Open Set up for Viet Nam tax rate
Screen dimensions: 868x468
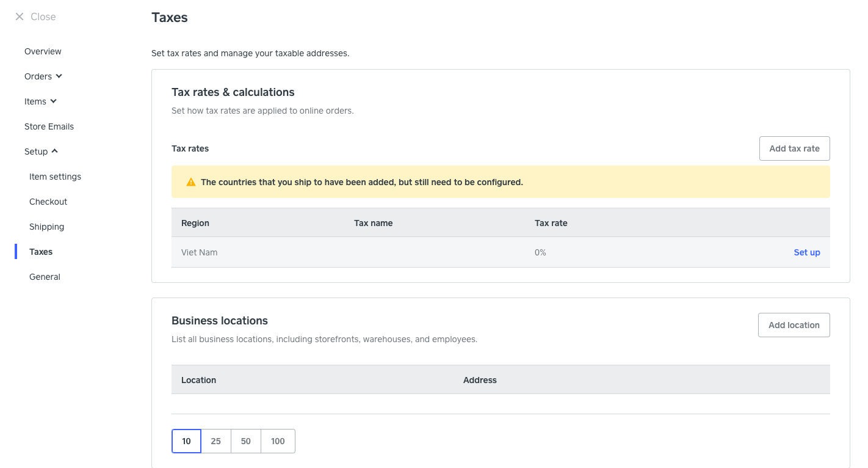tap(806, 252)
